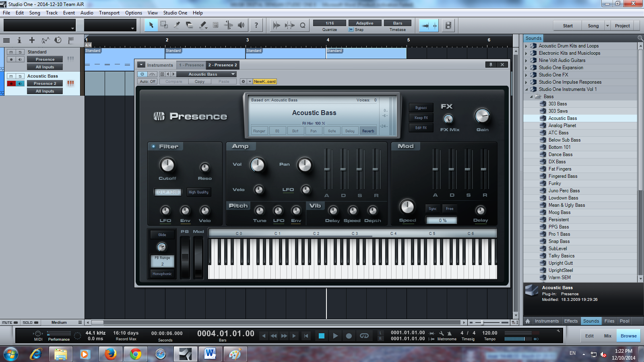Toggle the Reverb effect in Presence
Screen dimensions: 644x362
tap(368, 131)
